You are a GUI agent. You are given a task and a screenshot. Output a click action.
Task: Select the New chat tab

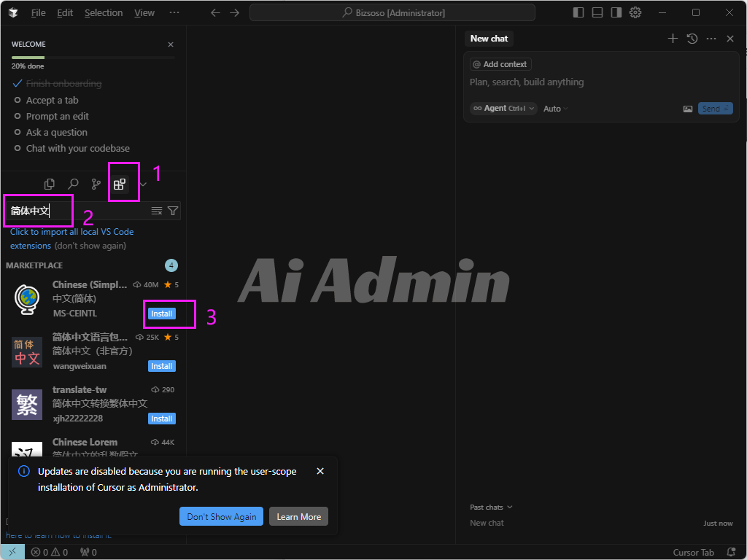tap(489, 39)
